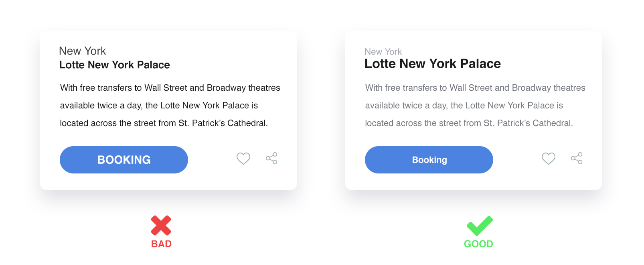This screenshot has height=265, width=644.
Task: Select the gray New York label, right card
Action: (383, 52)
